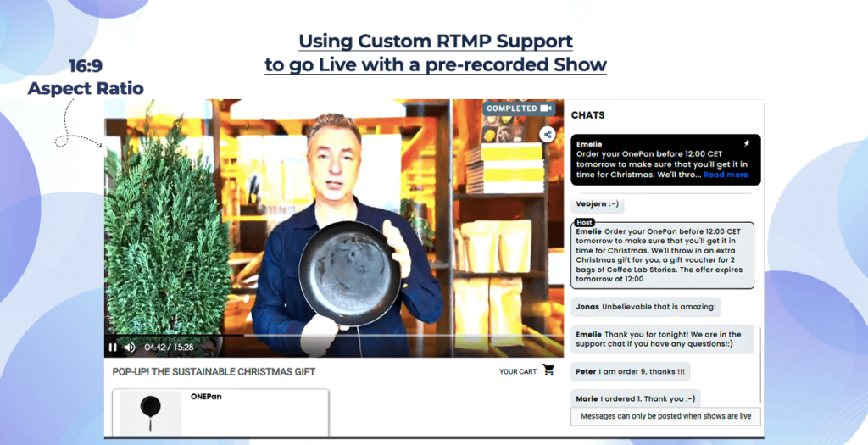Click the Host message about Coffee Lab Stories
868x445 pixels.
pyautogui.click(x=662, y=255)
